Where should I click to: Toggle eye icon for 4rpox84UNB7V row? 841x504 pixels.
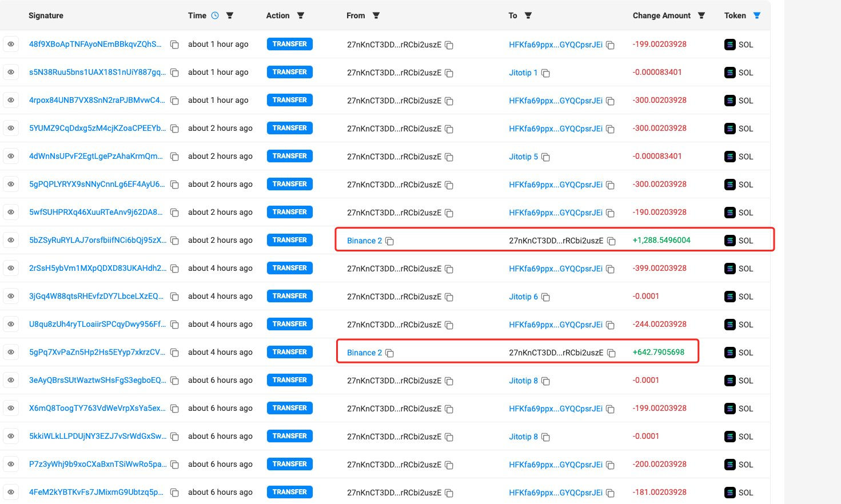[11, 100]
